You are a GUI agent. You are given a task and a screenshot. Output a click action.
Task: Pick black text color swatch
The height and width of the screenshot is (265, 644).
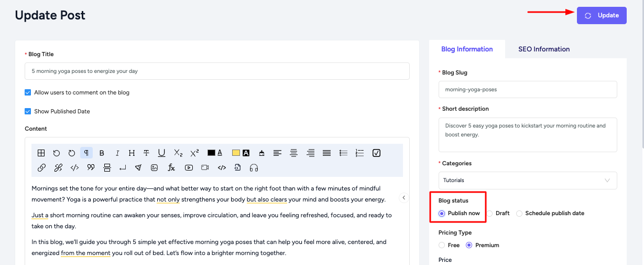pyautogui.click(x=211, y=153)
